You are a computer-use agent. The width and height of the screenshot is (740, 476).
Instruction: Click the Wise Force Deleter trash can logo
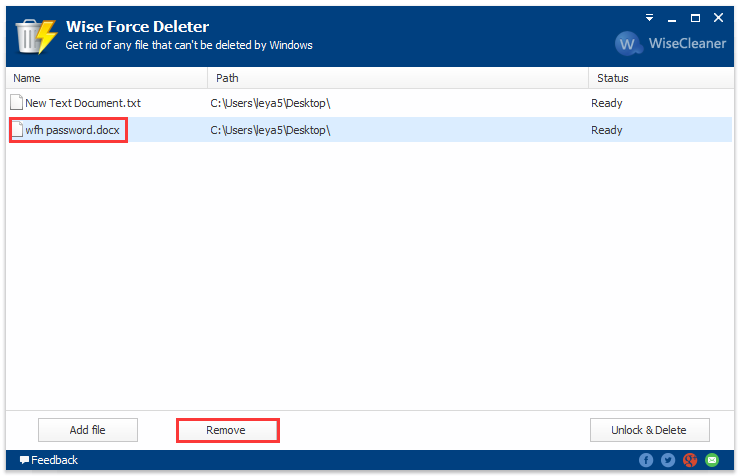tap(36, 36)
